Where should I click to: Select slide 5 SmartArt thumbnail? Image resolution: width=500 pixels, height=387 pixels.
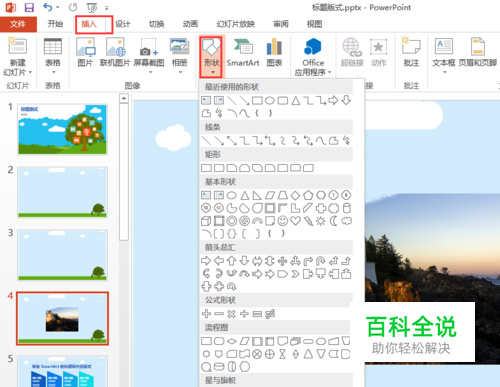point(62,371)
